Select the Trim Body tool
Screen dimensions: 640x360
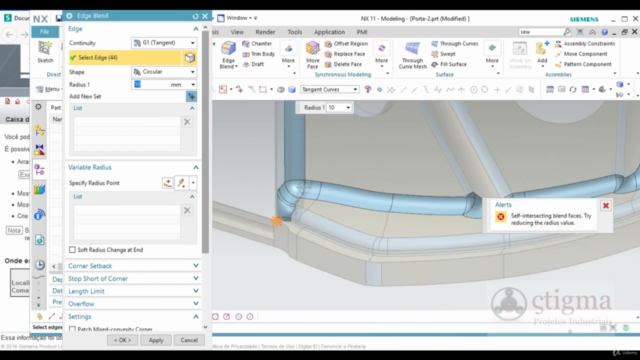pos(258,54)
